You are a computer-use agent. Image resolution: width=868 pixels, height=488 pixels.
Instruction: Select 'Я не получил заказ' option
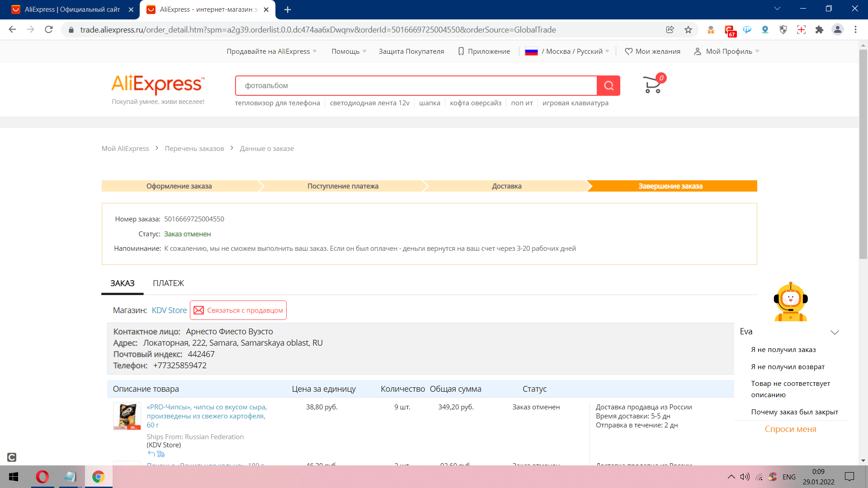(x=783, y=349)
